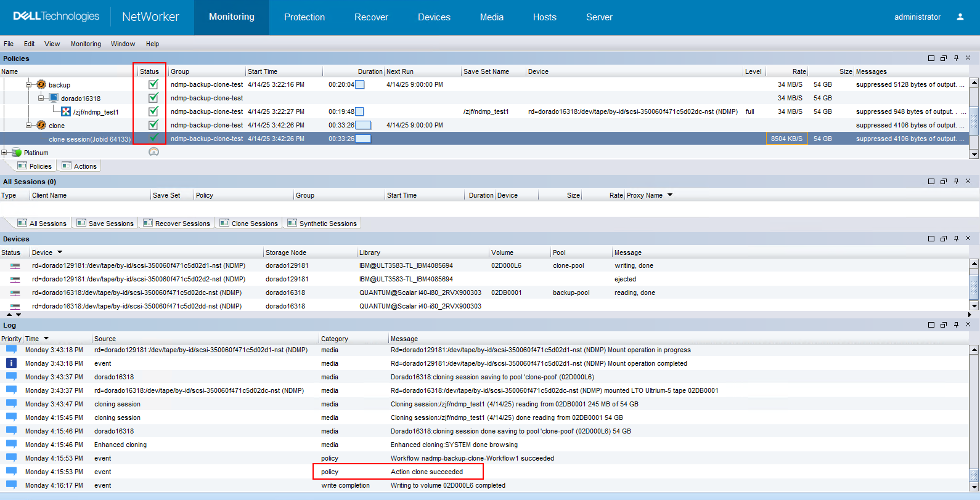Sort policies by Status column header

[x=150, y=71]
